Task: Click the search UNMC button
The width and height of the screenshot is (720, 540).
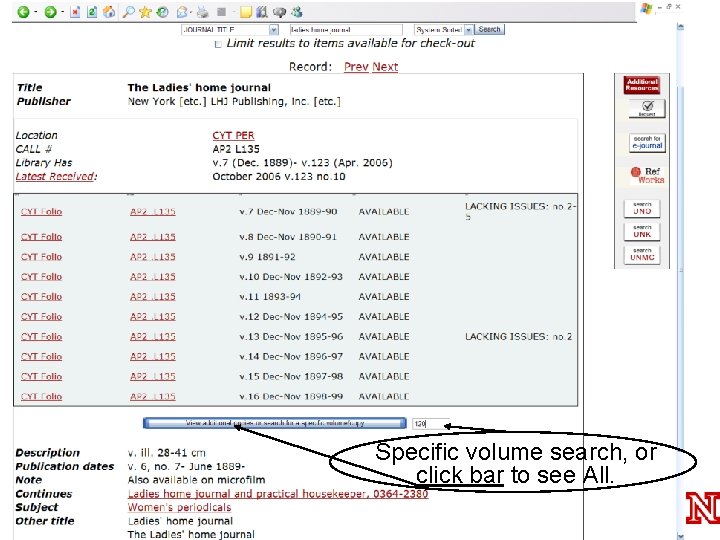Action: coord(642,254)
